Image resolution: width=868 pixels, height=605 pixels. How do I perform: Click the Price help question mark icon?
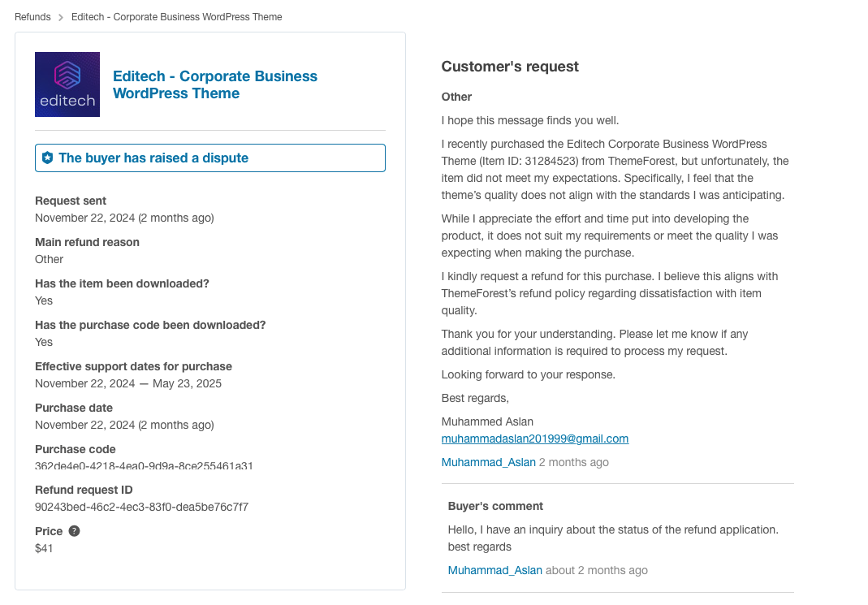74,531
